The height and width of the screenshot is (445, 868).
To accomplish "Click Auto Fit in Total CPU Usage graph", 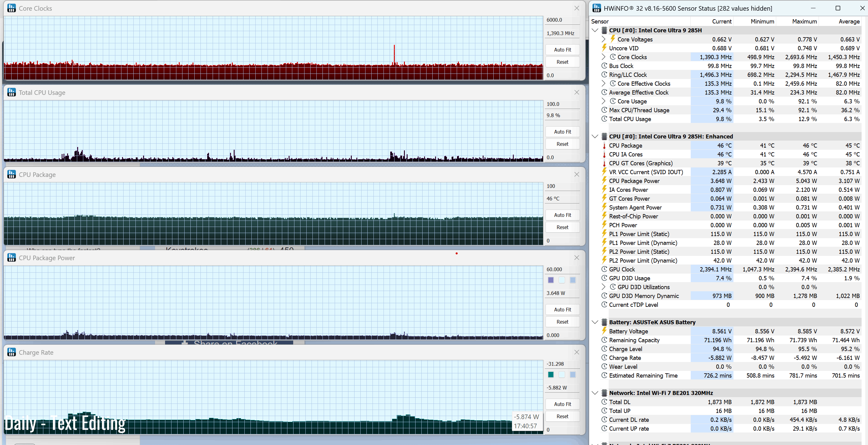I will (562, 132).
